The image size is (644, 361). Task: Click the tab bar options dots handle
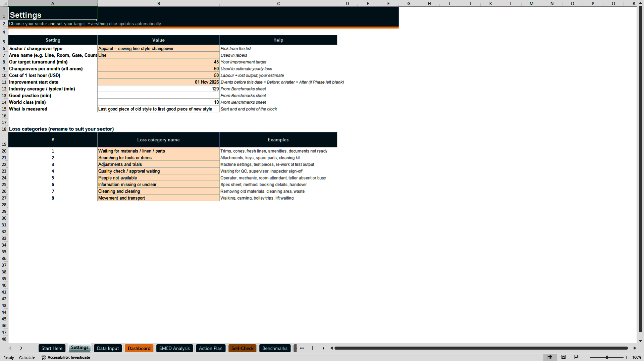click(323, 348)
